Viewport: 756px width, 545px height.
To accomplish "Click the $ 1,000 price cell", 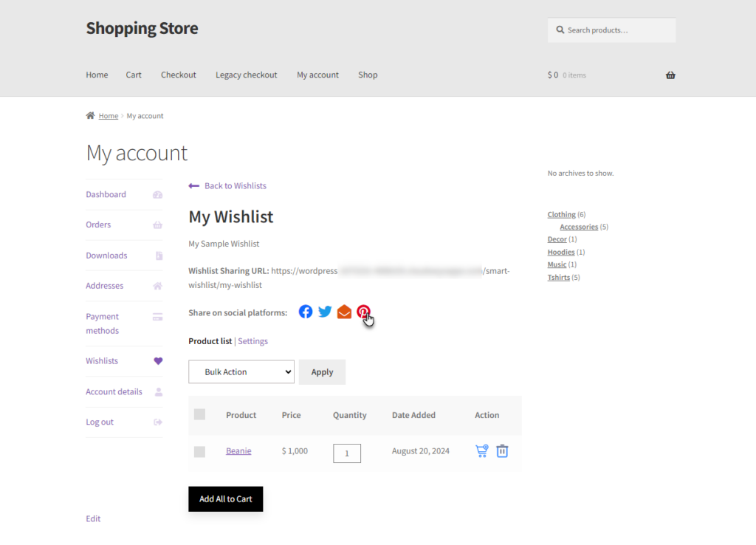I will pyautogui.click(x=295, y=451).
